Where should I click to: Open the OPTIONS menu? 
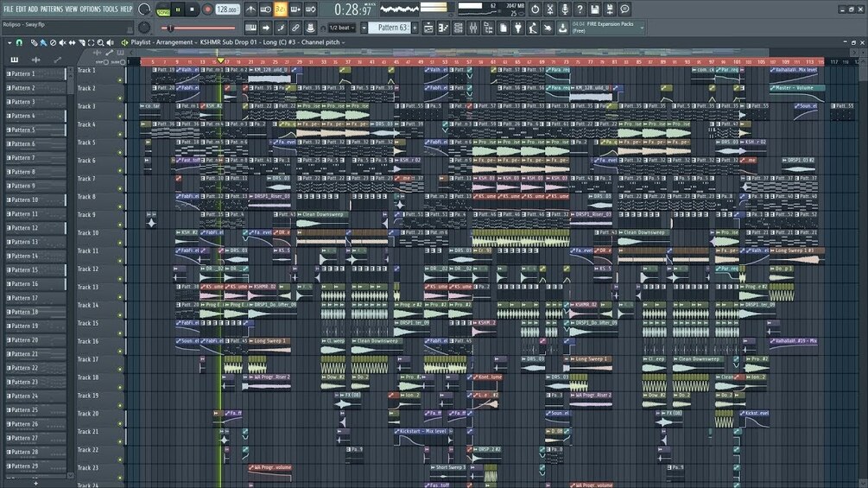(90, 10)
